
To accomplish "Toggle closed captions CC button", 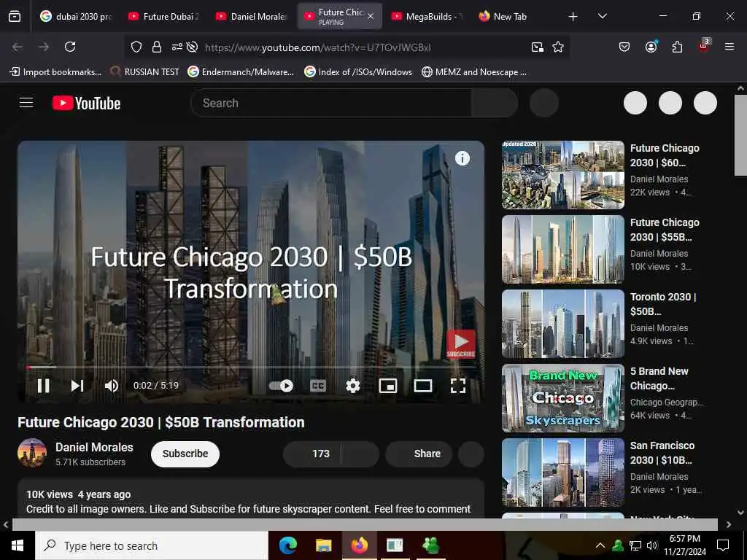I will 318,386.
